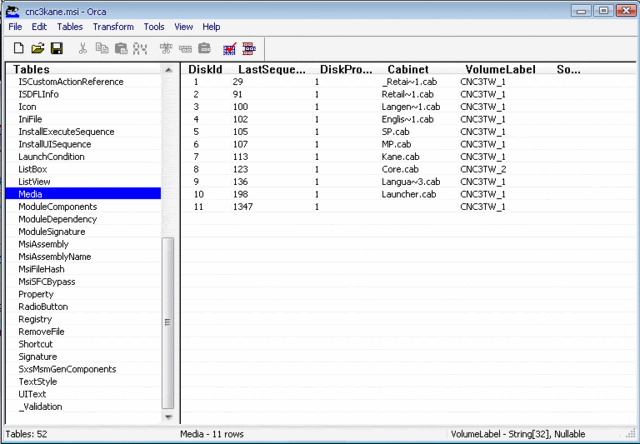Click the Copy toolbar icon
The height and width of the screenshot is (444, 640).
[102, 49]
